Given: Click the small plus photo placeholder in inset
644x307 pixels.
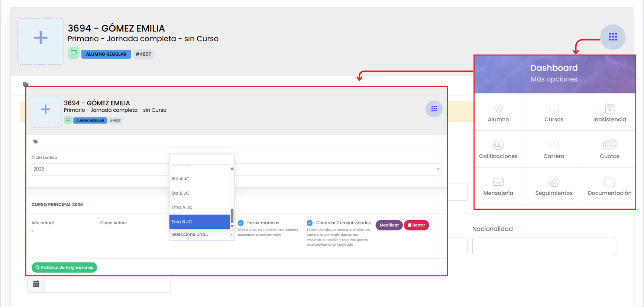Looking at the screenshot, I should point(46,112).
